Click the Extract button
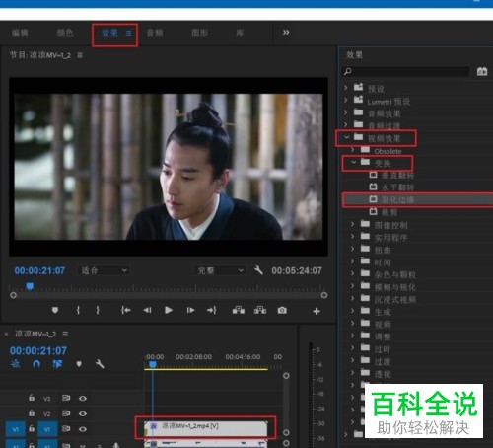Image resolution: width=493 pixels, height=448 pixels. [x=260, y=310]
